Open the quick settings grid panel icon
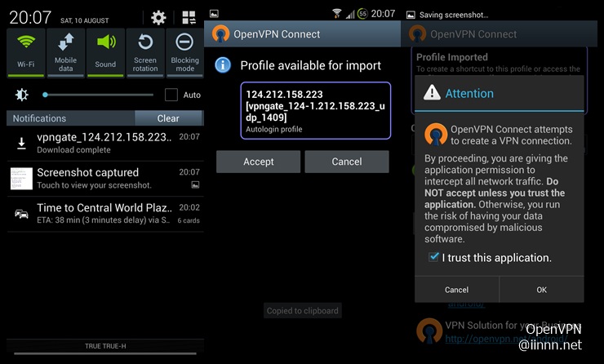 (x=189, y=17)
